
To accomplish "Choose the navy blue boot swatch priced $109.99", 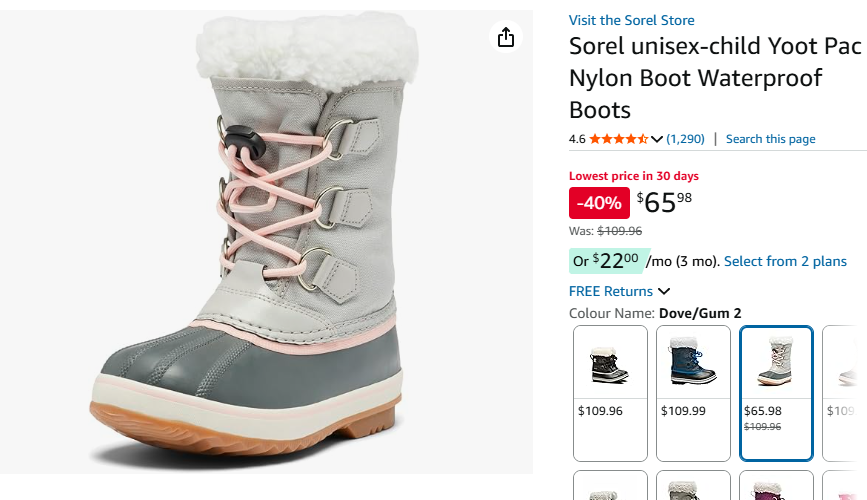I will tap(693, 393).
